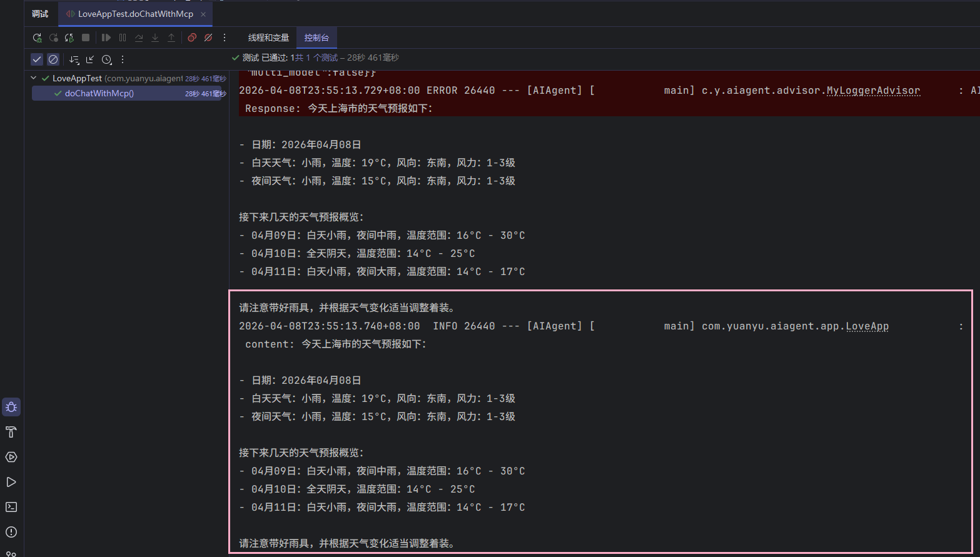
Task: Toggle Mute Breakpoints
Action: tap(208, 38)
